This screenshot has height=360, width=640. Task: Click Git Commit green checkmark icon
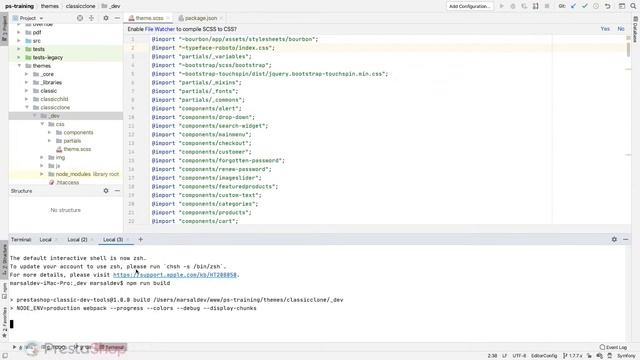tap(585, 6)
